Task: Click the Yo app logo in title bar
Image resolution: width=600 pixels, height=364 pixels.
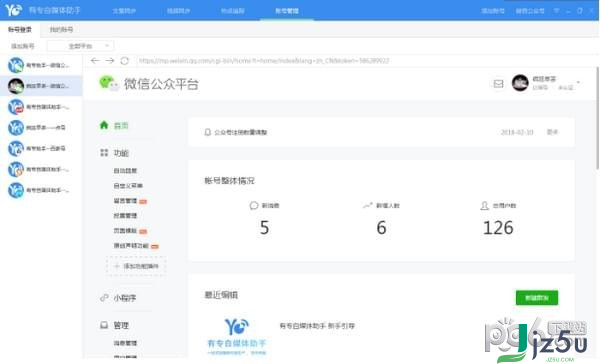Action: [13, 10]
